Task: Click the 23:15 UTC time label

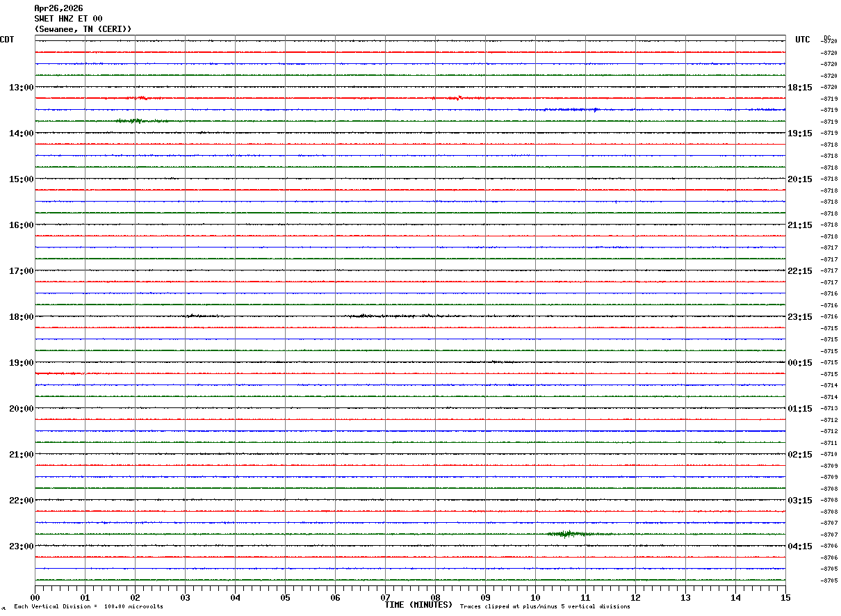Action: (799, 317)
